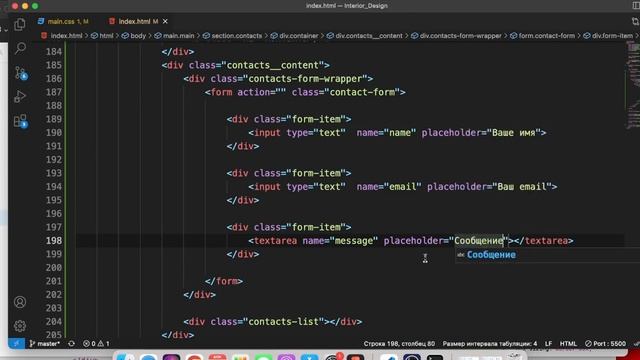Click line number 198 in the gutter

point(54,241)
